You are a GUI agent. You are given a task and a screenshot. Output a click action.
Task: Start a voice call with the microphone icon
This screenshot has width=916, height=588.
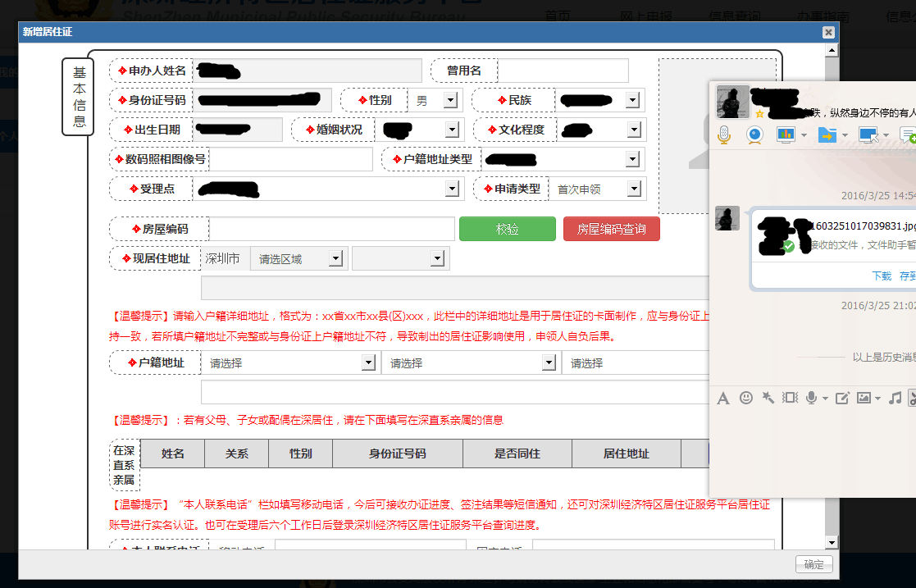723,134
